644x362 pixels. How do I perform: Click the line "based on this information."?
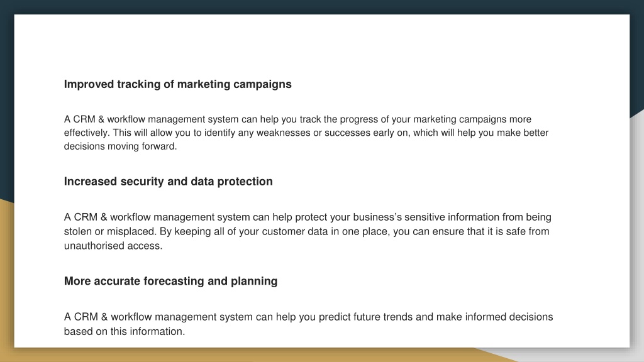point(125,332)
